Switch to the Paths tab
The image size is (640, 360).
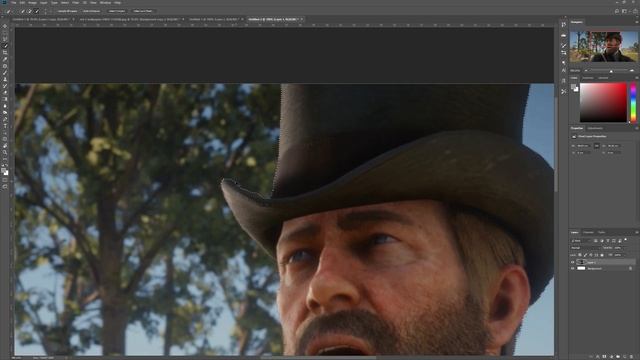tap(601, 232)
